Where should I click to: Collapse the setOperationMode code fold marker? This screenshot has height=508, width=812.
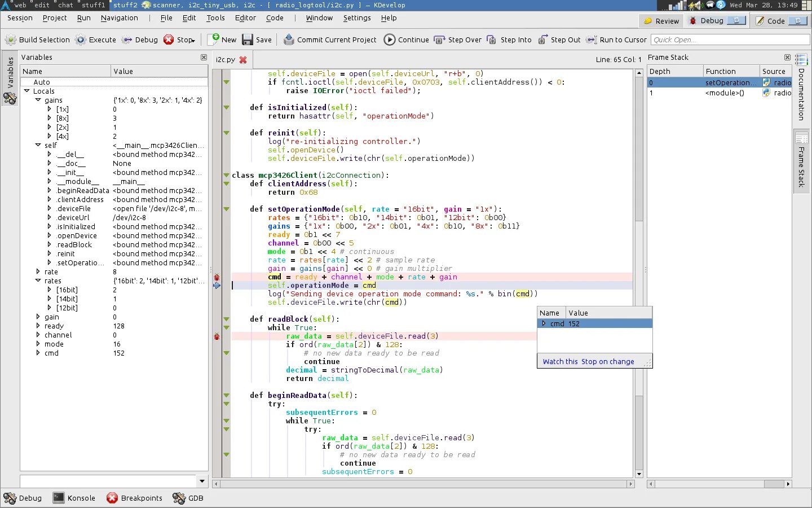(226, 209)
